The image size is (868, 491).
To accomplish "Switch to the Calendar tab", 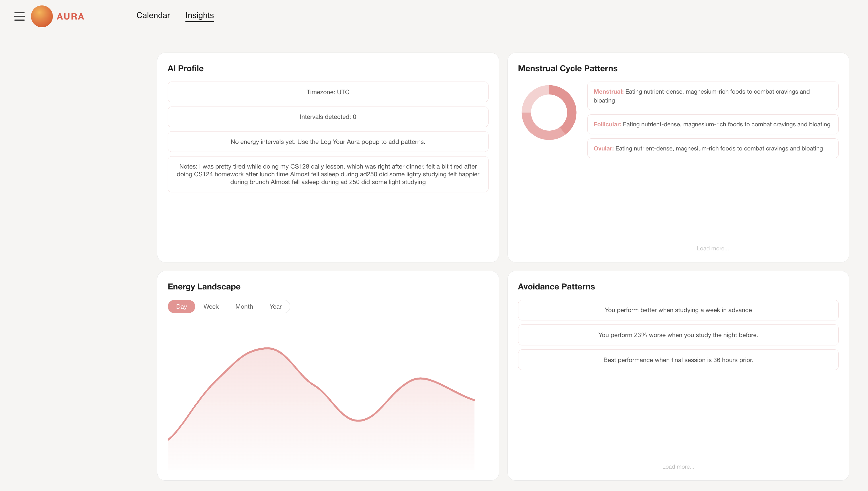I will [x=153, y=16].
